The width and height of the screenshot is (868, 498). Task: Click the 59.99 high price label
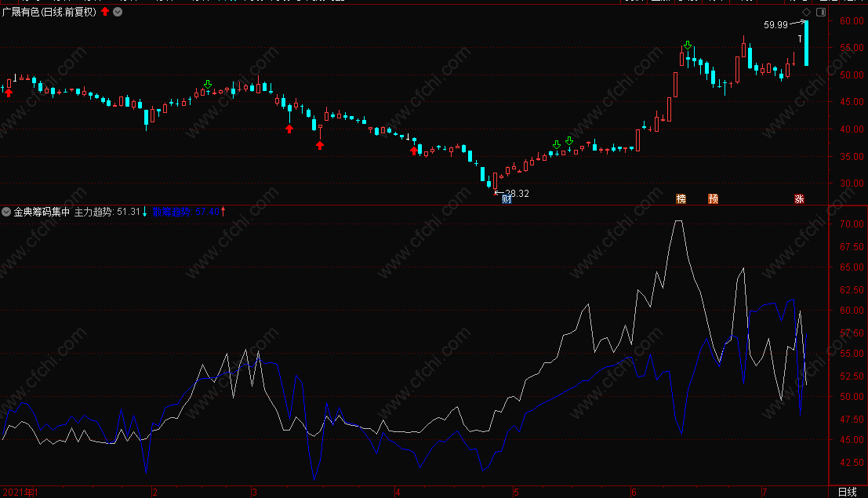point(775,25)
